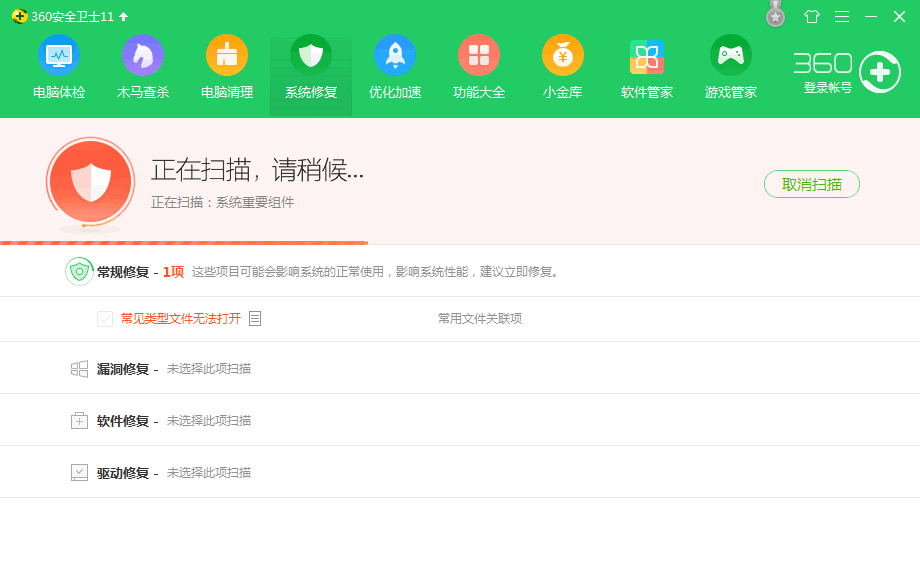Open the skin shirt icon

pyautogui.click(x=812, y=16)
